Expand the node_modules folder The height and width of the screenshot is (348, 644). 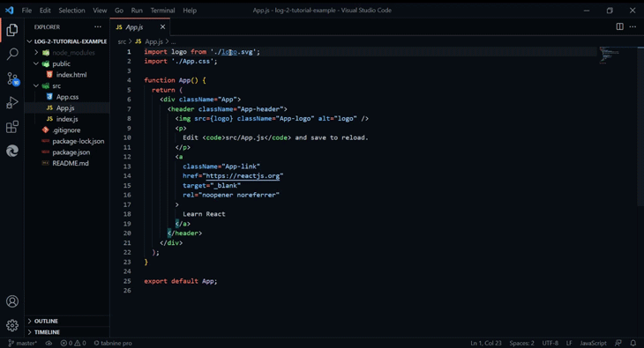pos(67,53)
